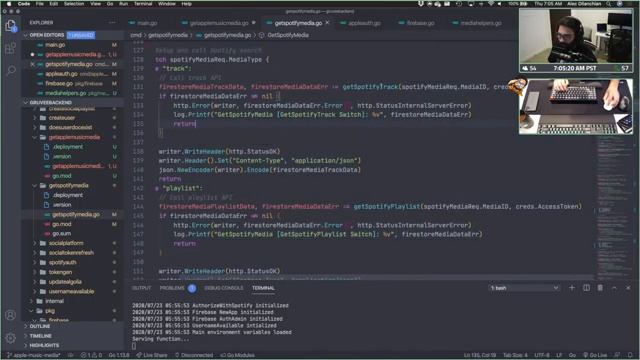Switch to the appleauth.go editor tab
640x360 pixels.
[x=364, y=23]
